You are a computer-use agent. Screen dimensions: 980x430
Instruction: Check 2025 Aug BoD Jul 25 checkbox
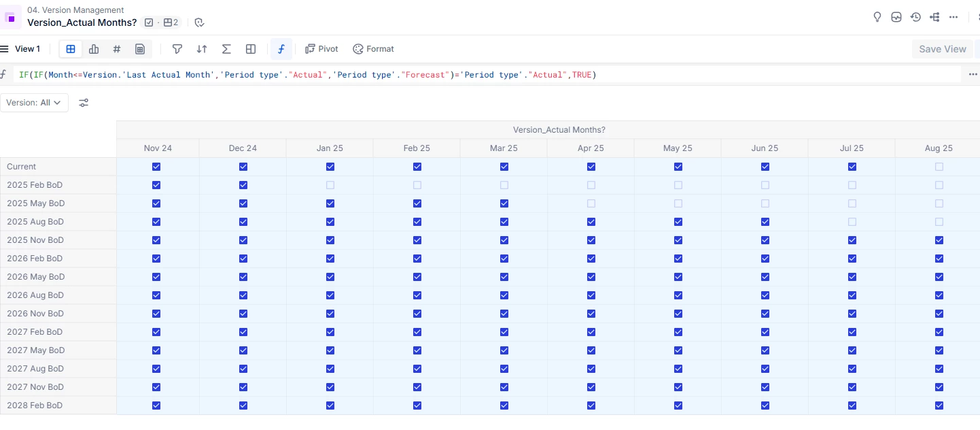pos(852,222)
